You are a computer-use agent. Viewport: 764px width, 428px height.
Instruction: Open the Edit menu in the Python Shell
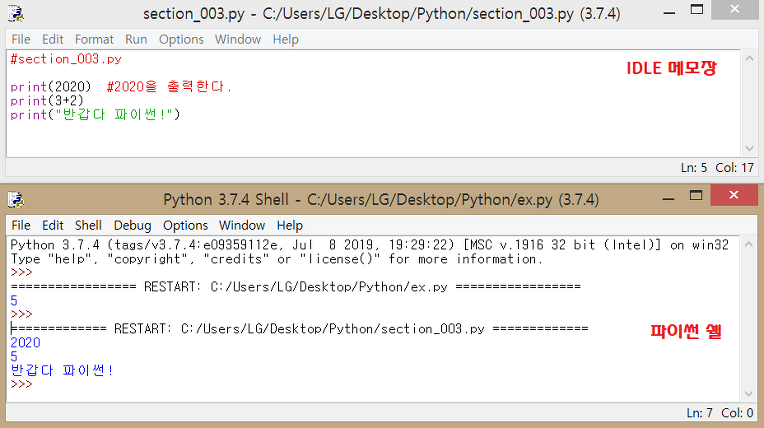point(53,226)
